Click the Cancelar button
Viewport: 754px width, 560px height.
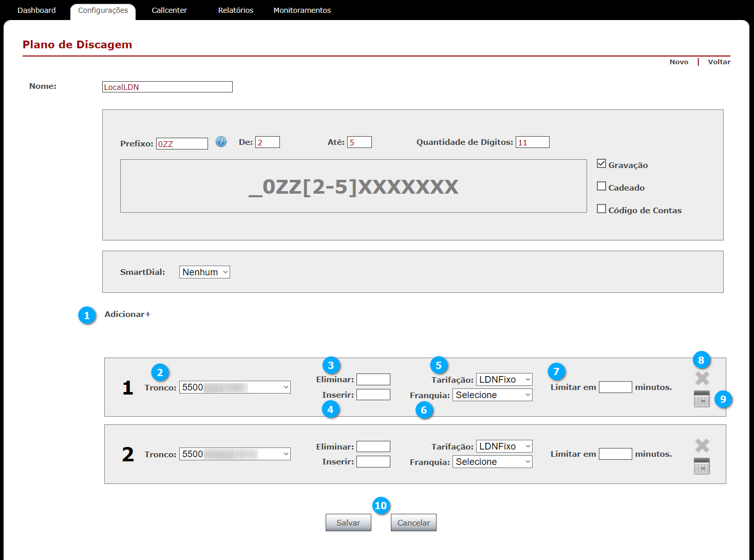coord(413,522)
